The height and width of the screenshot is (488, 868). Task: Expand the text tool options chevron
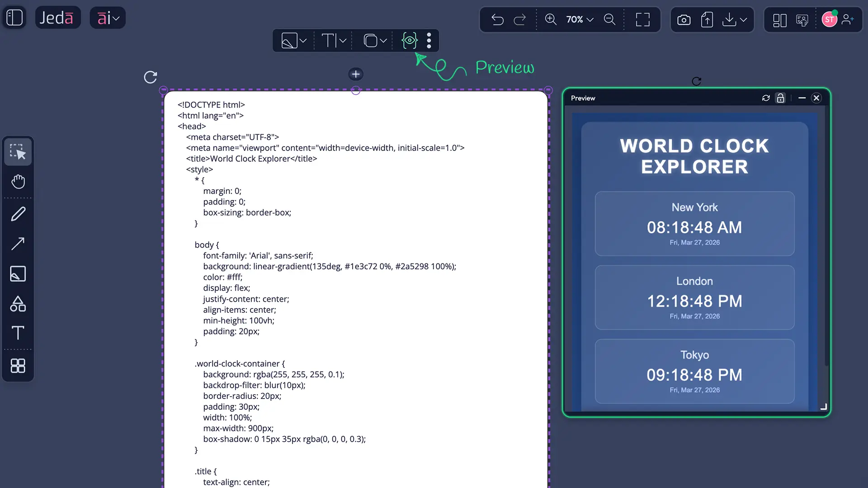click(x=342, y=41)
